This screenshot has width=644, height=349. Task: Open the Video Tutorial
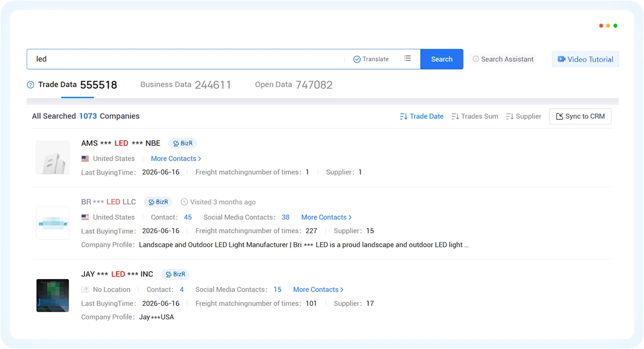pos(585,59)
